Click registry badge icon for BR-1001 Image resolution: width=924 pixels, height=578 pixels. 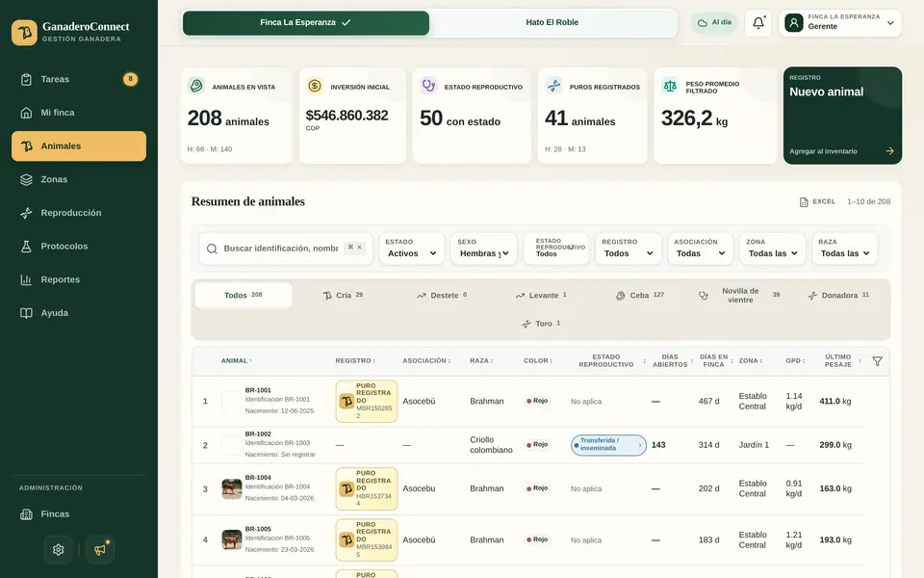346,402
